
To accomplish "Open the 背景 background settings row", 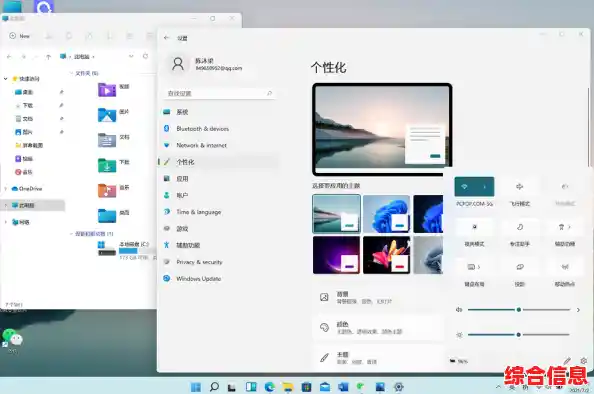I will pyautogui.click(x=377, y=298).
